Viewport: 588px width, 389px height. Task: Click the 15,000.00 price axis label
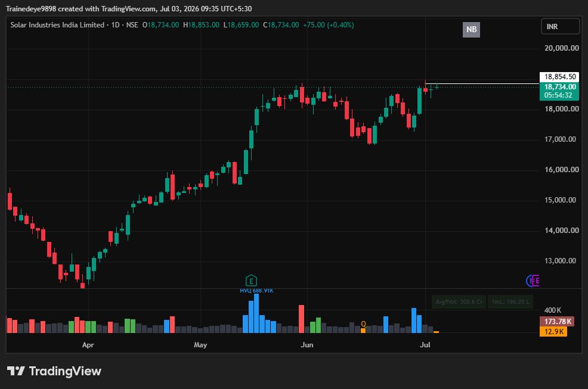[x=560, y=200]
